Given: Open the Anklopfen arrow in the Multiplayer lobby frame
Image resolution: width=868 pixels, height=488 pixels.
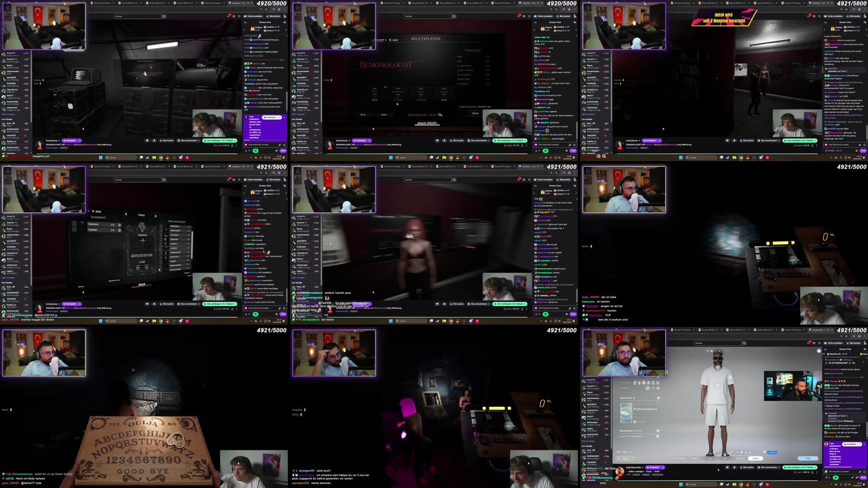Looking at the screenshot, I should (x=370, y=141).
